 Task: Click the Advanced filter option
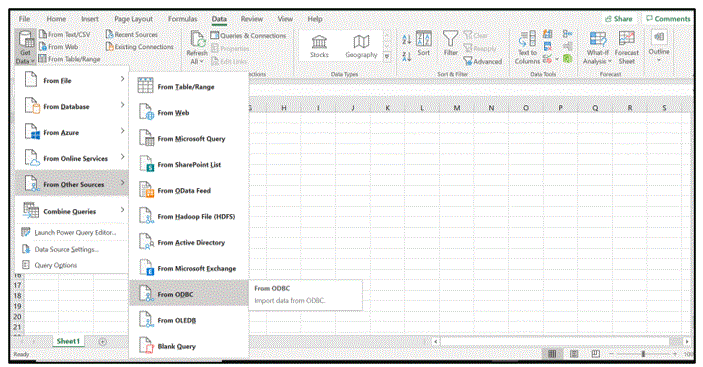point(482,61)
